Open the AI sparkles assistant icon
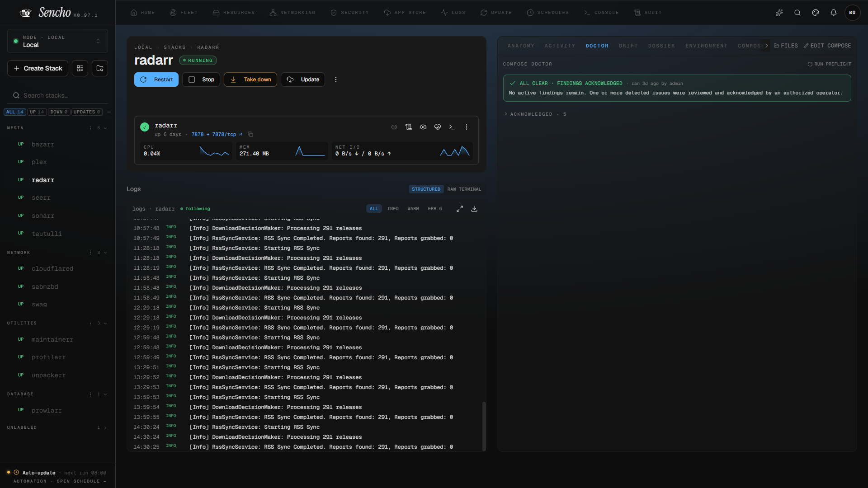868x488 pixels. 779,13
